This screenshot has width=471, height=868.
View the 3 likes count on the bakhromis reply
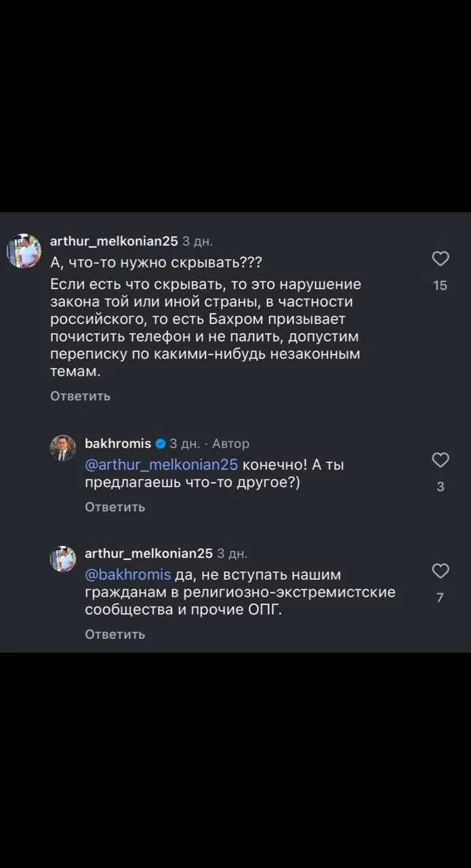click(441, 486)
